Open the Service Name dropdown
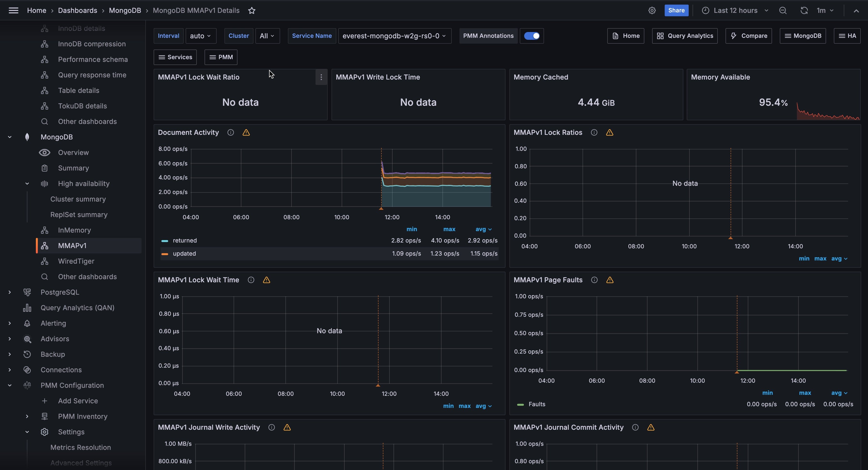The image size is (868, 470). [394, 36]
